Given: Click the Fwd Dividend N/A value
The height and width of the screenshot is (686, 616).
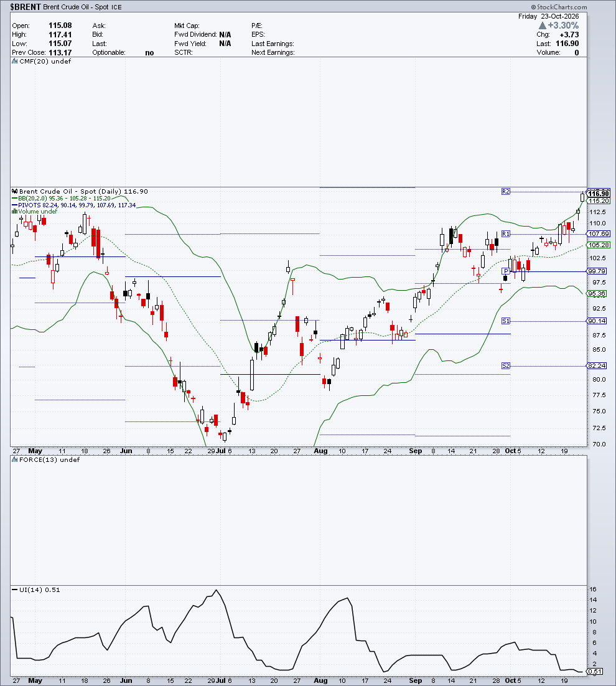Looking at the screenshot, I should click(x=225, y=35).
